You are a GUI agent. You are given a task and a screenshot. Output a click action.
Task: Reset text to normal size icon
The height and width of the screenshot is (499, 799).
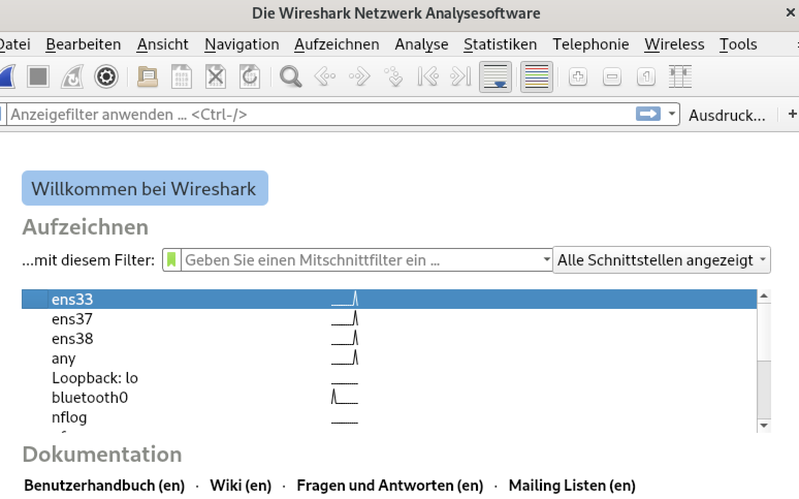646,77
